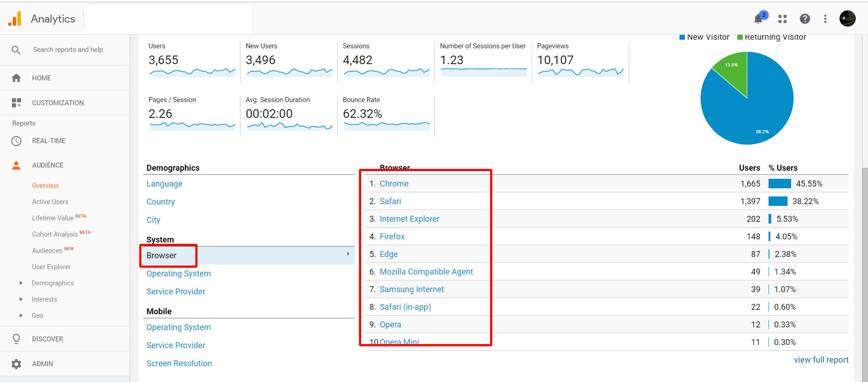Click the Avg. Session Duration card
Image resolution: width=868 pixels, height=382 pixels.
point(289,115)
